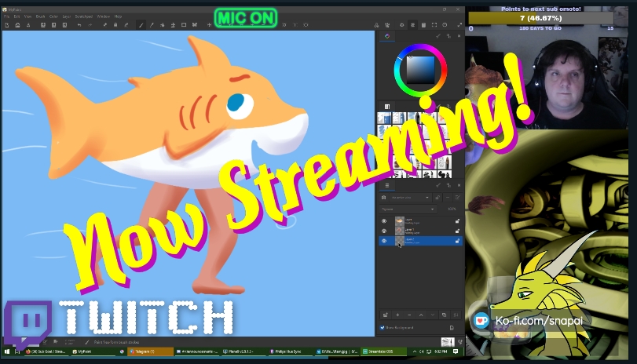
Task: Move the layer up with the up arrow
Action: pyautogui.click(x=421, y=315)
